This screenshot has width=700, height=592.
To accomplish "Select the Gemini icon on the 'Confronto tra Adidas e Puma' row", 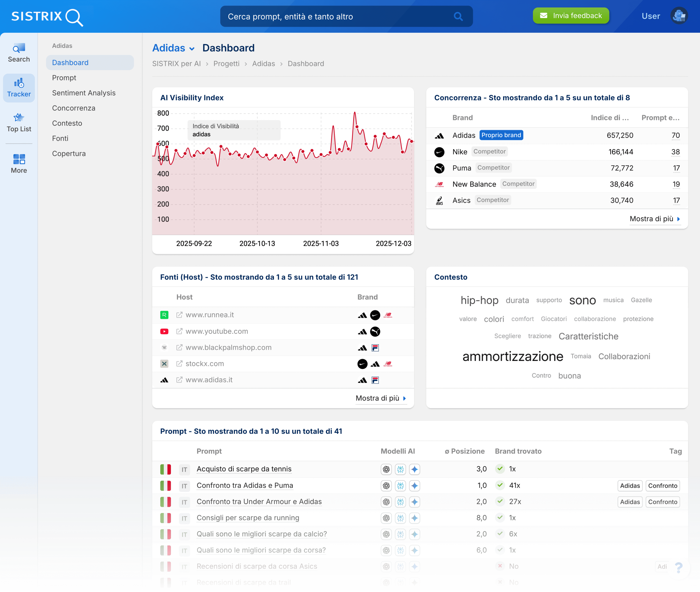I will click(x=415, y=486).
